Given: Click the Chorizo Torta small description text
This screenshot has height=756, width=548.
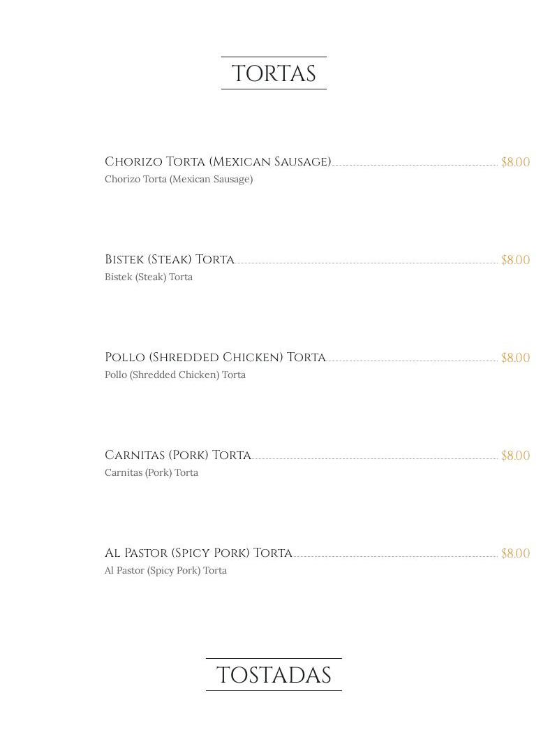Looking at the screenshot, I should click(x=179, y=180).
